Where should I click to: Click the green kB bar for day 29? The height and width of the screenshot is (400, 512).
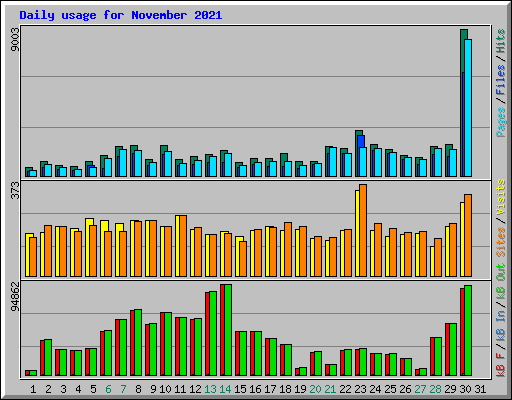(453, 350)
